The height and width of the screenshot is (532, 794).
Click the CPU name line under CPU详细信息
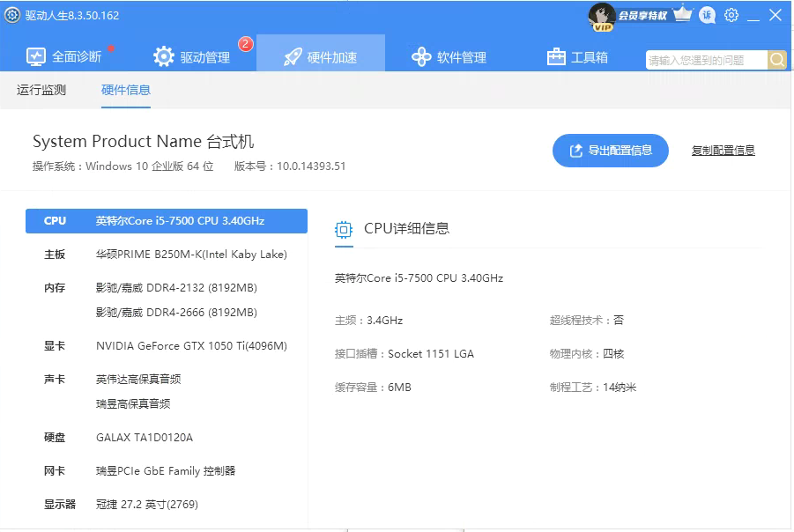419,278
